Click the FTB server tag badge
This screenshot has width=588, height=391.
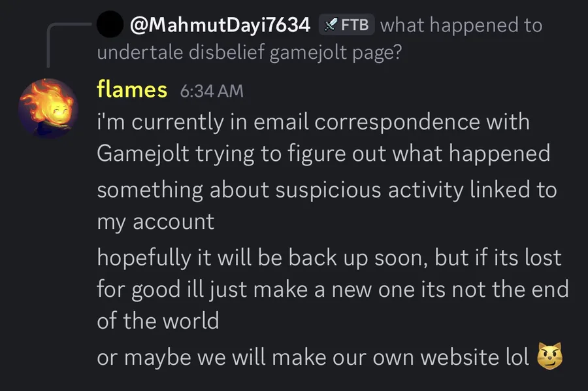point(347,25)
